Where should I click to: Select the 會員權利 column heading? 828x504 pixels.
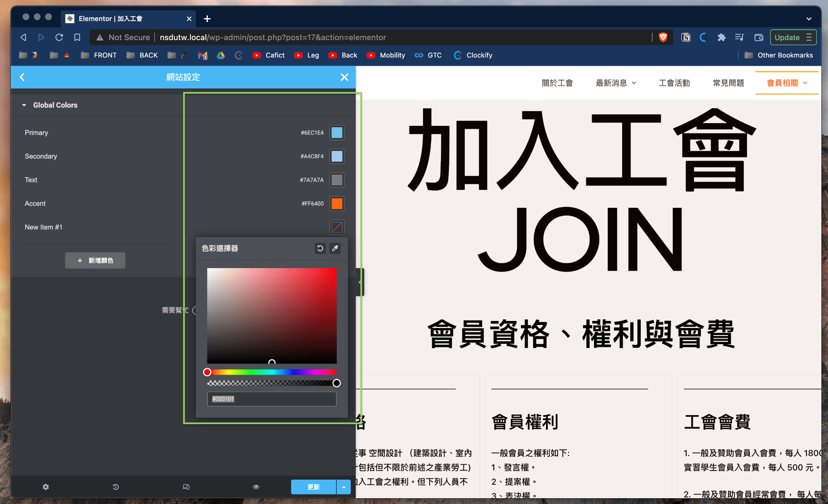[525, 422]
